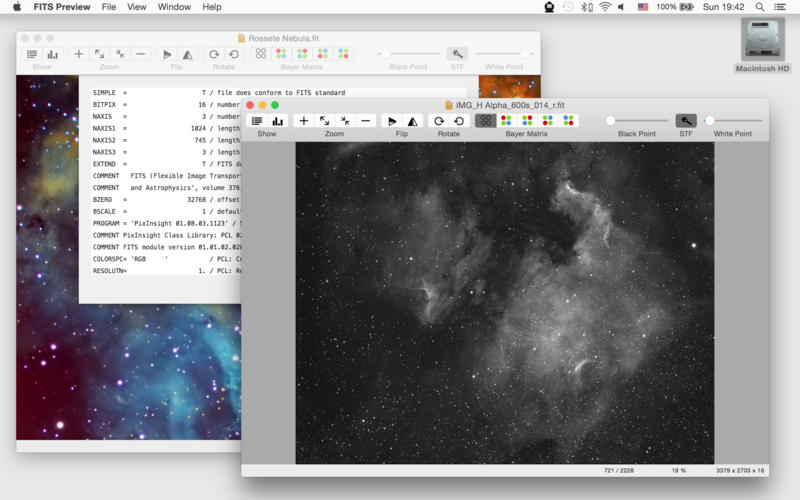Click Black Point slider in IMG_H Alpha window
The image size is (800, 500).
(x=637, y=121)
